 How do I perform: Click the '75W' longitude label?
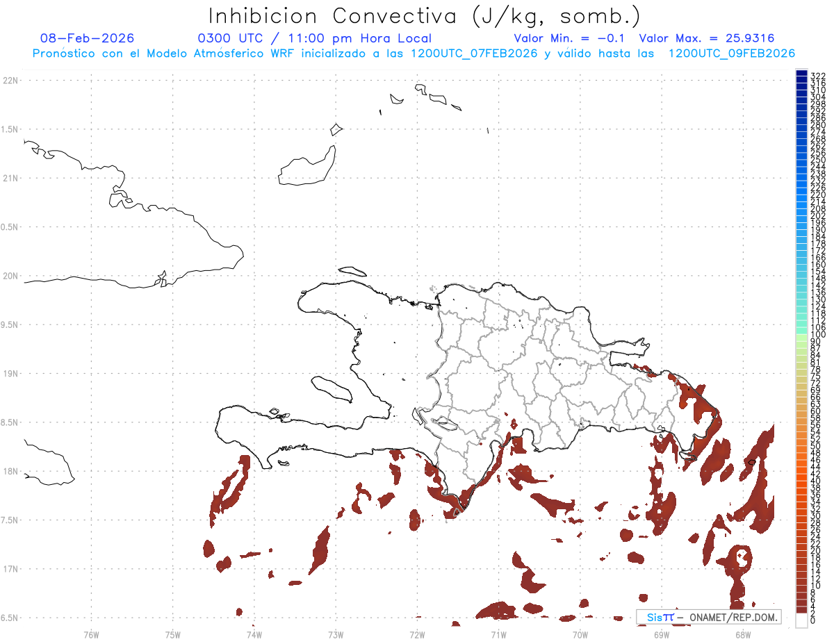coord(173,634)
